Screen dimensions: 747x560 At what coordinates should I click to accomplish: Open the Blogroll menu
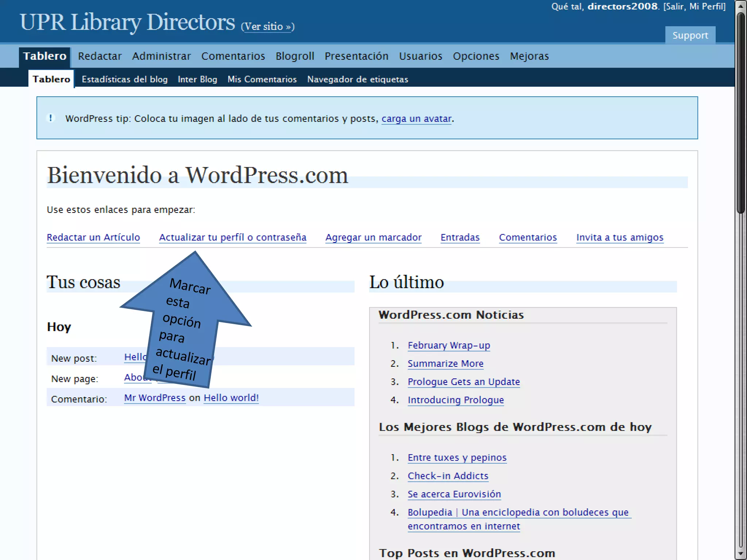(295, 56)
